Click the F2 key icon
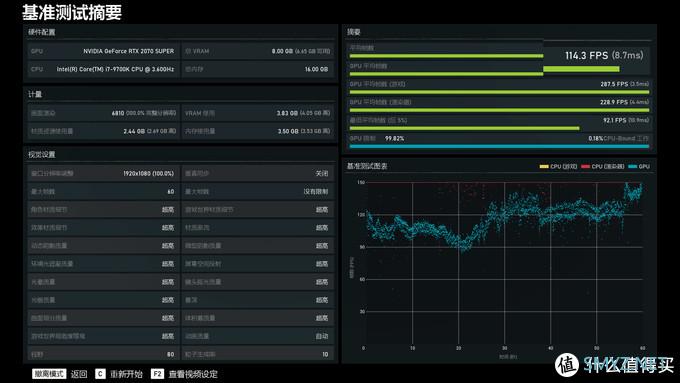Image resolution: width=680 pixels, height=383 pixels. click(x=157, y=374)
